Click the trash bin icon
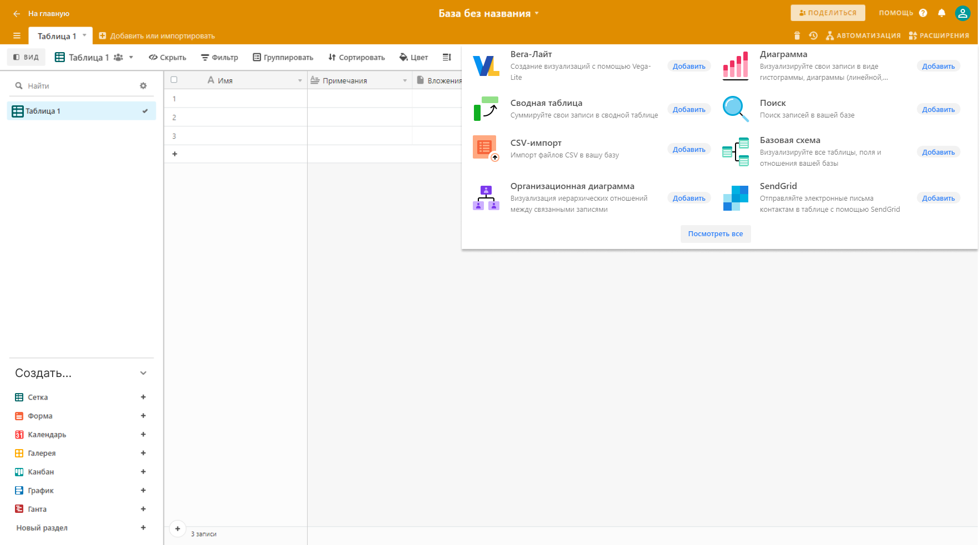 797,35
